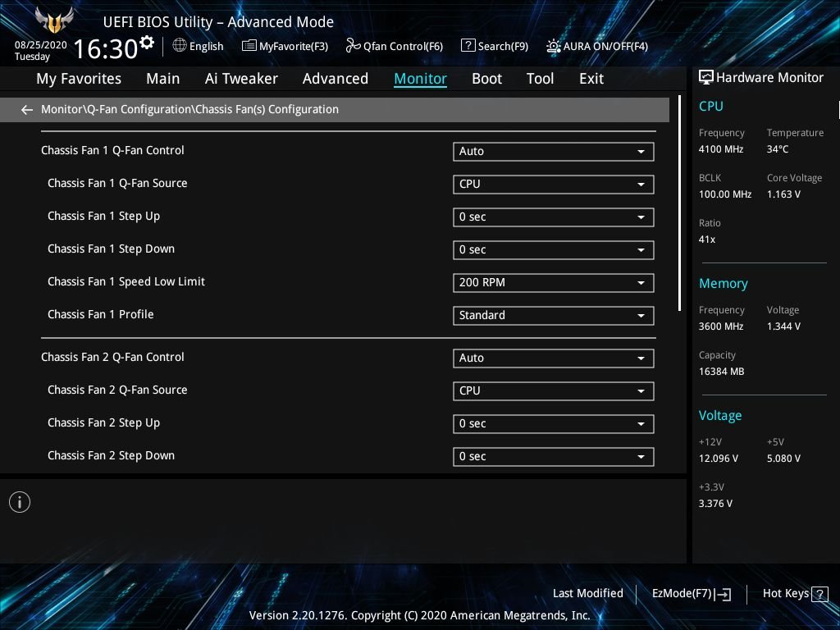Viewport: 840px width, 630px height.
Task: Click the breadcrumb path Chassis Fan(s) Configuration
Action: click(267, 109)
